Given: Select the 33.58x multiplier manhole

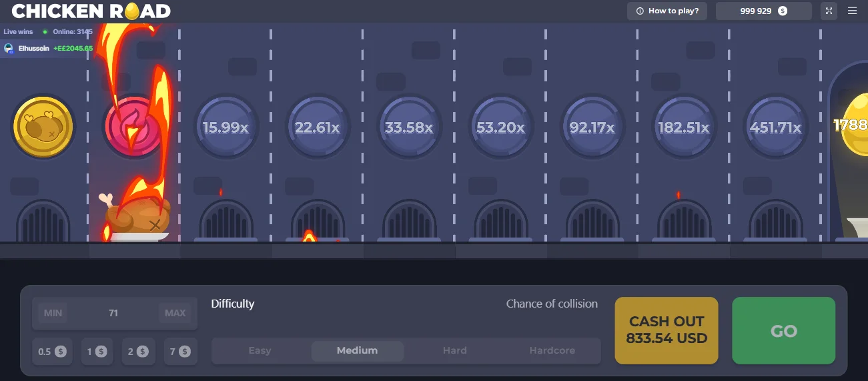Looking at the screenshot, I should pyautogui.click(x=409, y=127).
